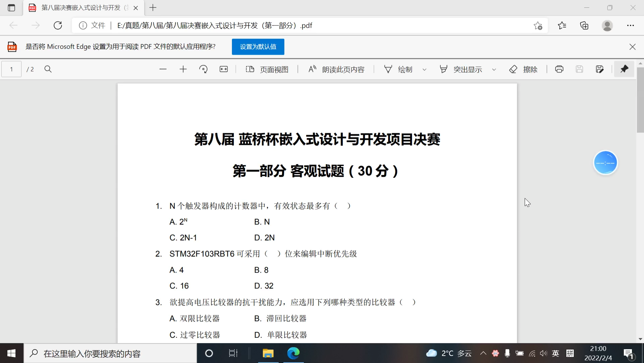Click answer option A. 4

click(176, 270)
